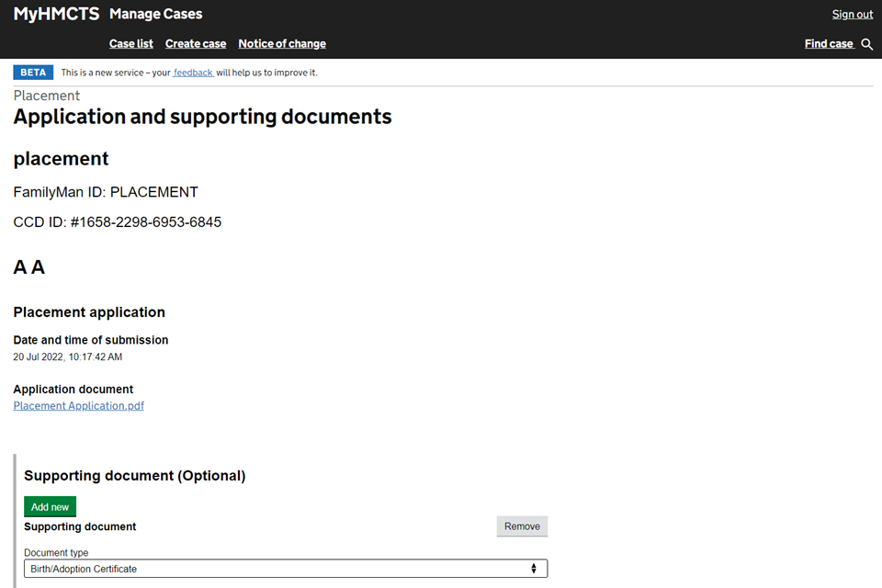Click the MyHMCTS logo
This screenshot has width=882, height=588.
56,14
